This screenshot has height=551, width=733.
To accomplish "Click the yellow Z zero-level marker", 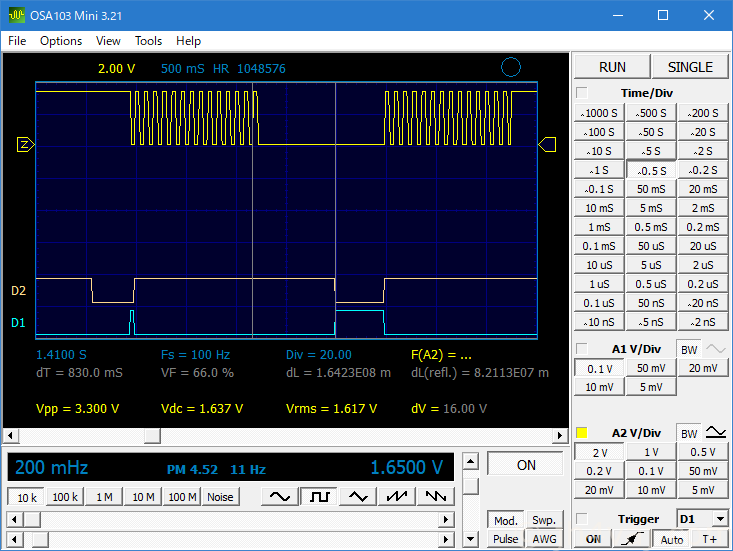I will pyautogui.click(x=25, y=144).
